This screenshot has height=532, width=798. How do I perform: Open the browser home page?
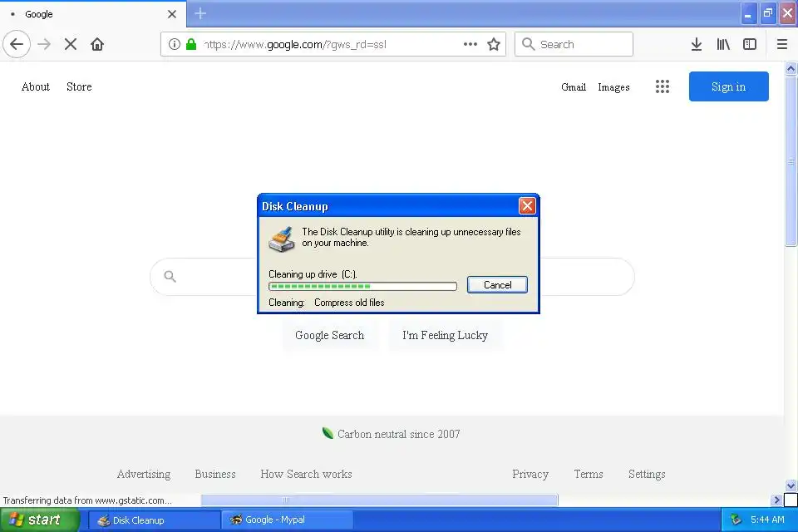pos(97,44)
